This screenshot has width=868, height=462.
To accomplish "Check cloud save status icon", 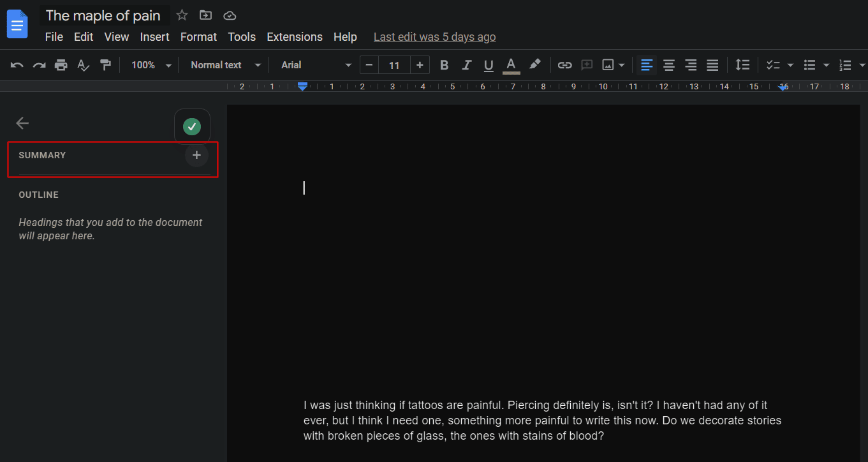I will (x=230, y=15).
